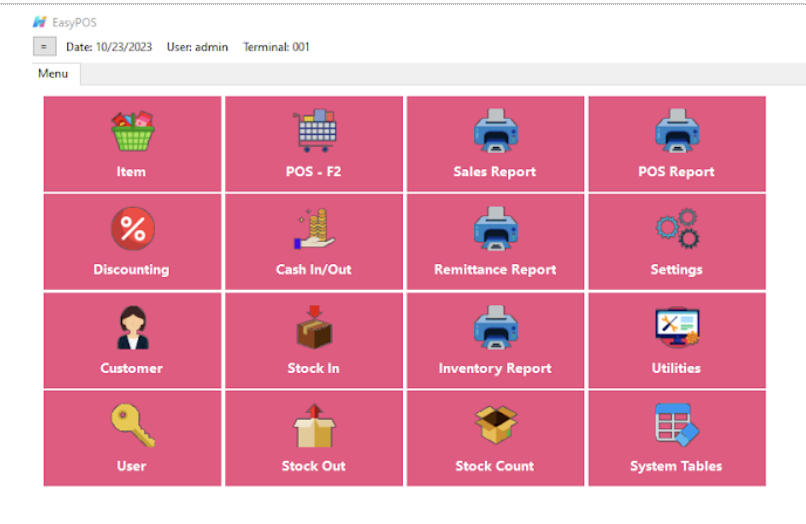This screenshot has height=524, width=806.
Task: Open Cash In/Out coins icon
Action: (315, 229)
